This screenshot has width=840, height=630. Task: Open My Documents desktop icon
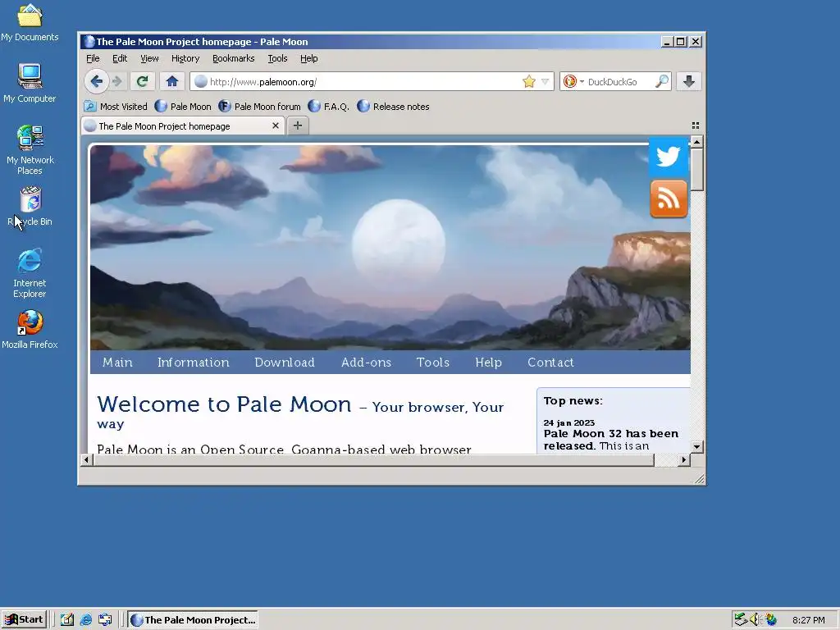coord(30,23)
